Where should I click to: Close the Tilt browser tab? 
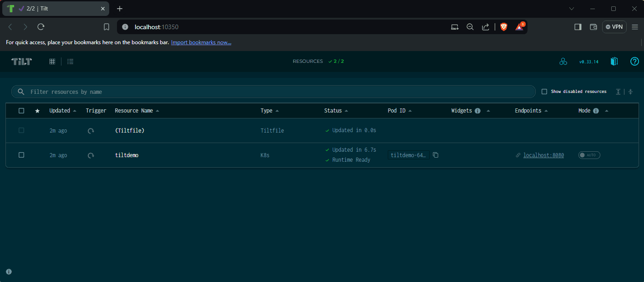[102, 9]
